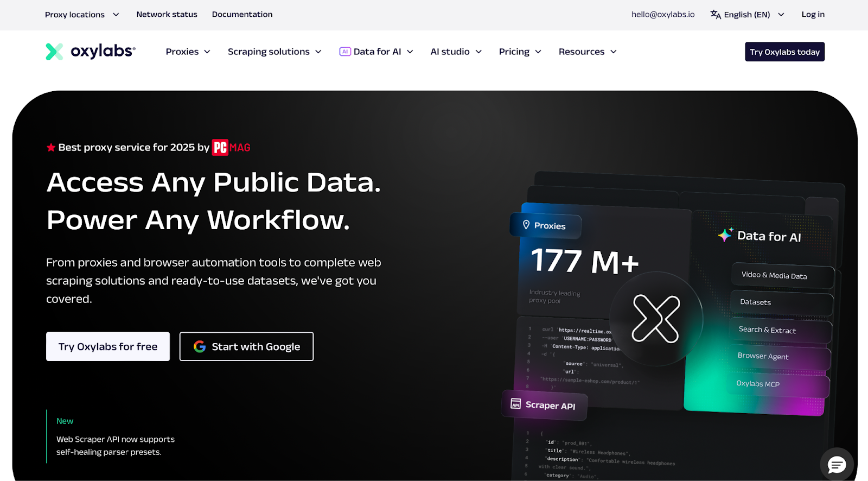This screenshot has height=481, width=868.
Task: Click the language translate icon
Action: pyautogui.click(x=716, y=15)
